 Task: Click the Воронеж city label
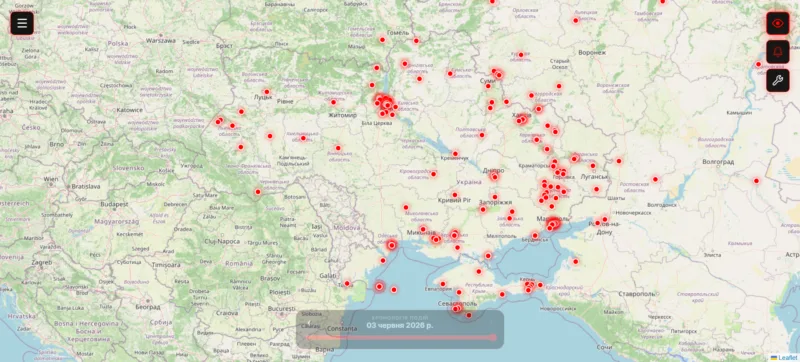pyautogui.click(x=592, y=53)
